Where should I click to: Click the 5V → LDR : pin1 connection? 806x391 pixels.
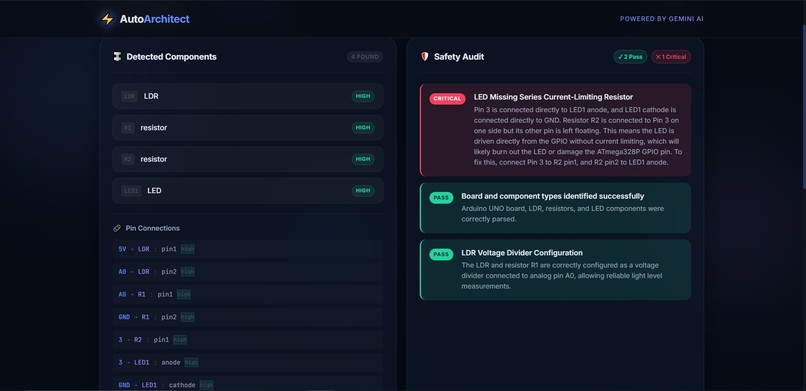coord(248,249)
